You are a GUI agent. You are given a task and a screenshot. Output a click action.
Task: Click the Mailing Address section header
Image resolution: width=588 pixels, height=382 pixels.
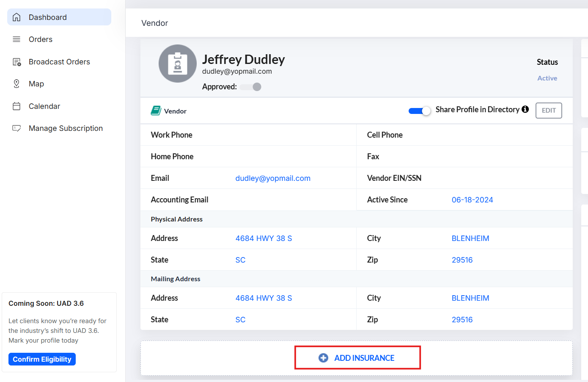[175, 279]
